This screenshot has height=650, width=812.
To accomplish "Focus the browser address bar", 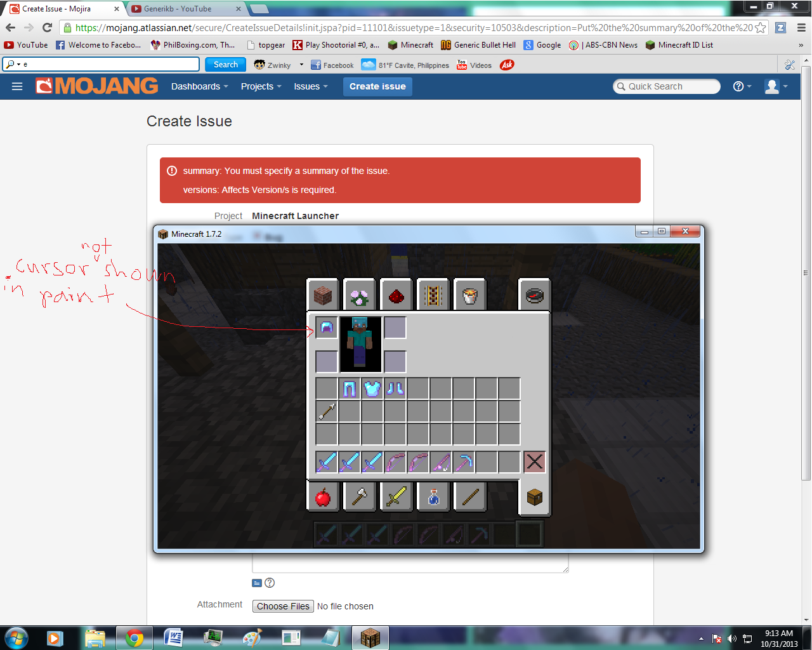I will (413, 27).
